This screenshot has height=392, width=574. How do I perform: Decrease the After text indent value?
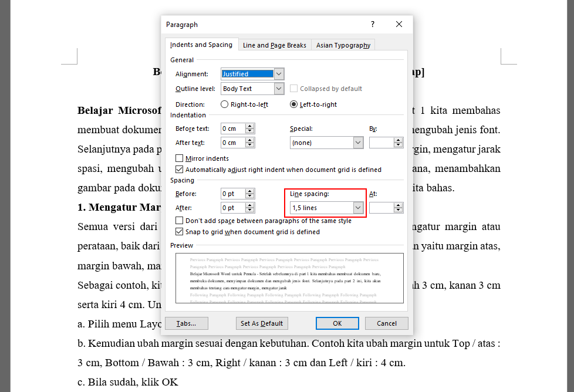coord(250,145)
